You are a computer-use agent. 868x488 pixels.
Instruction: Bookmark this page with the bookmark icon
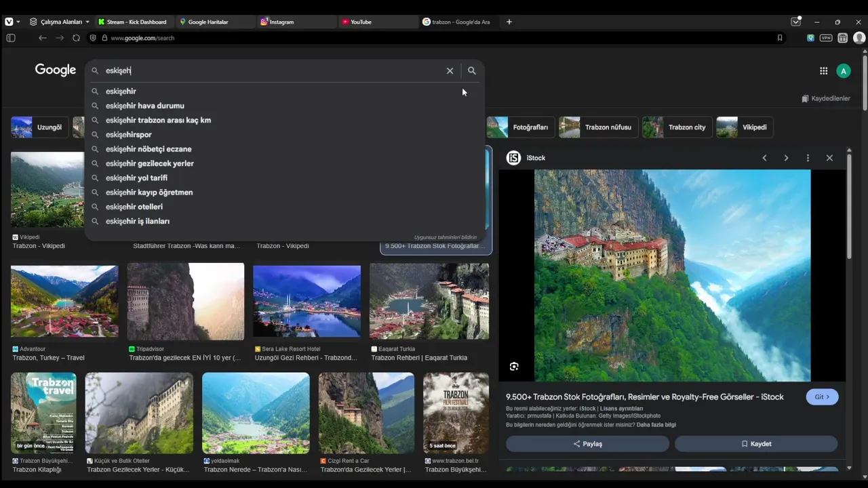[780, 38]
